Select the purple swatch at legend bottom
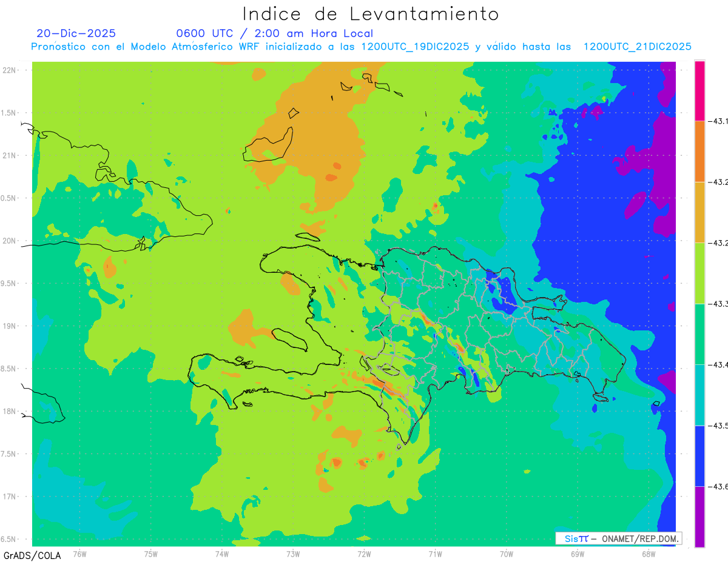 [699, 517]
